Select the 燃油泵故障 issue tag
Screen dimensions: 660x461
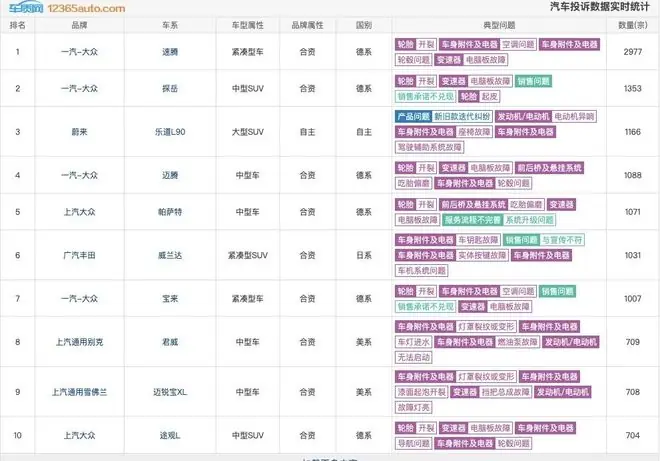pyautogui.click(x=518, y=342)
